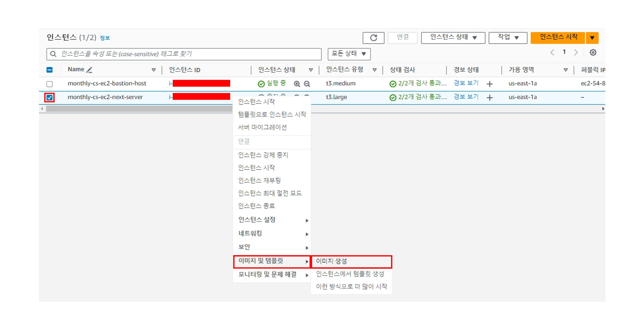This screenshot has height=330, width=644.
Task: Go to previous page arrow
Action: (552, 53)
